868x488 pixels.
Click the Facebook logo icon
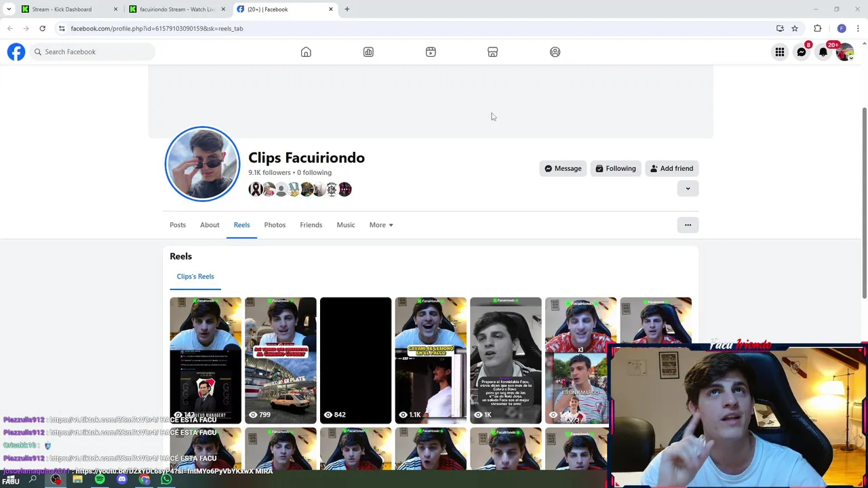tap(16, 52)
